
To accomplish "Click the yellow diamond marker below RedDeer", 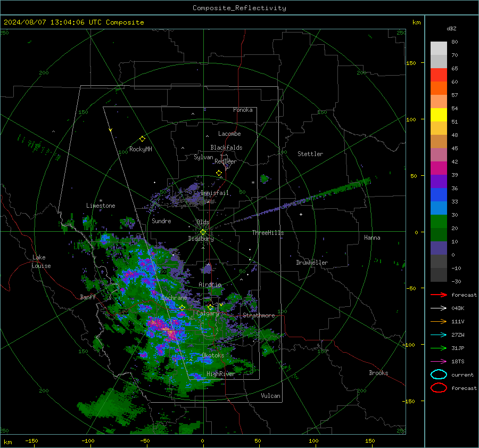I will pyautogui.click(x=219, y=173).
